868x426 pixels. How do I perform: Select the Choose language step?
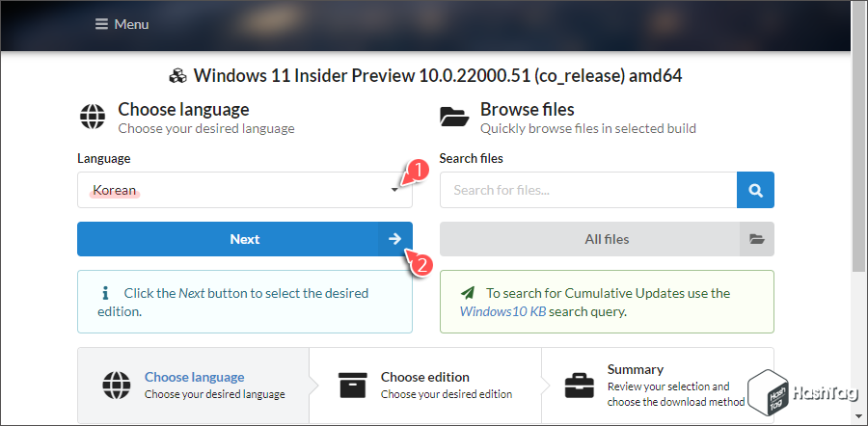pos(193,386)
